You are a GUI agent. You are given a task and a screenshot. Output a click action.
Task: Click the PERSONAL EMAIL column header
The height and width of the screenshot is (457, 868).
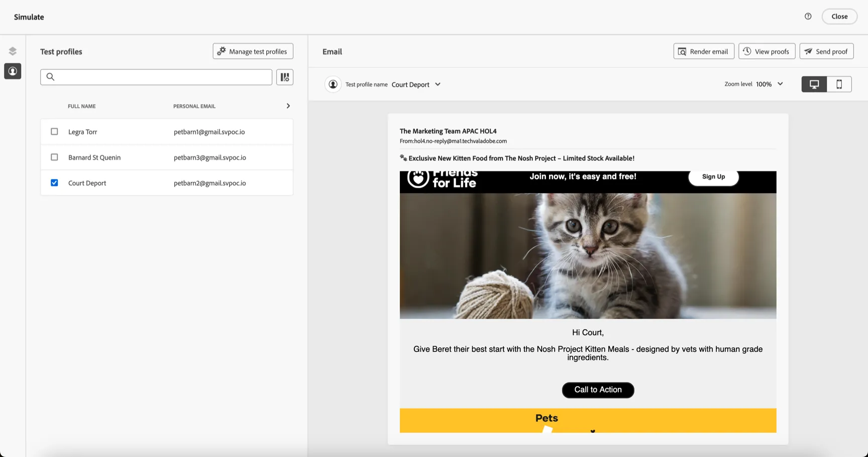[194, 106]
